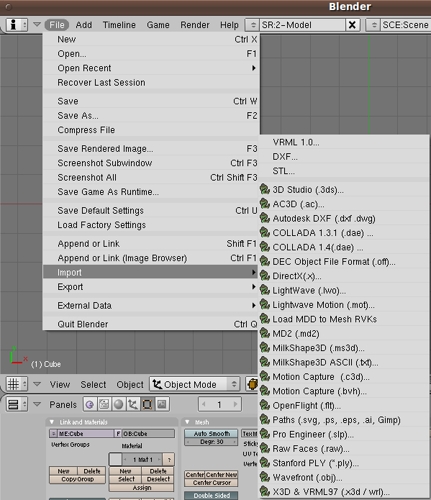Choose Recover Last Session

[x=151, y=82]
